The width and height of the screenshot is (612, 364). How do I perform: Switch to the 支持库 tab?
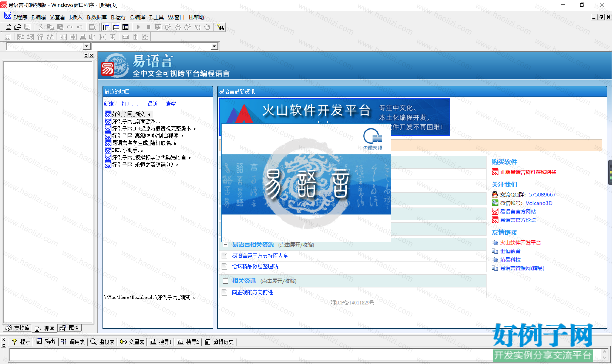(18, 328)
